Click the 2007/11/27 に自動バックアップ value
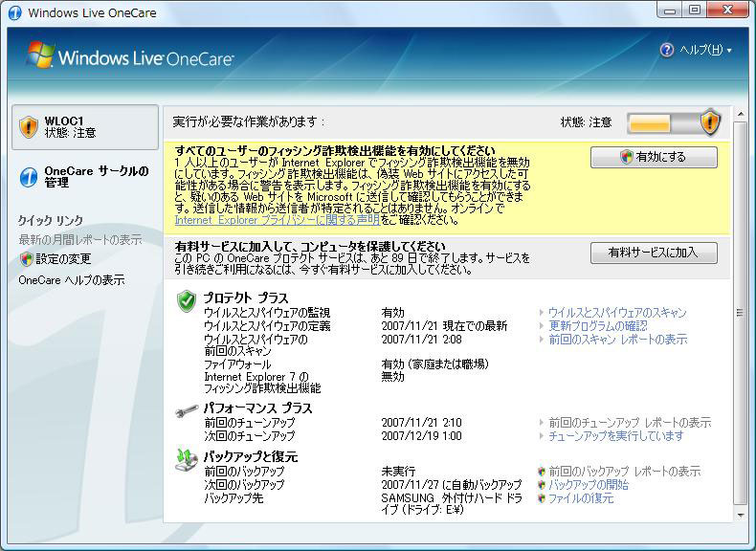 452,484
